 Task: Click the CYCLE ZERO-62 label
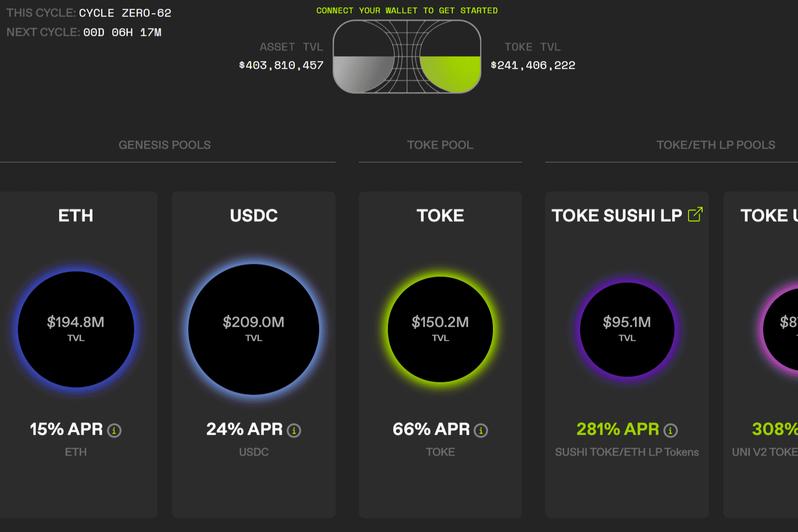pyautogui.click(x=124, y=13)
